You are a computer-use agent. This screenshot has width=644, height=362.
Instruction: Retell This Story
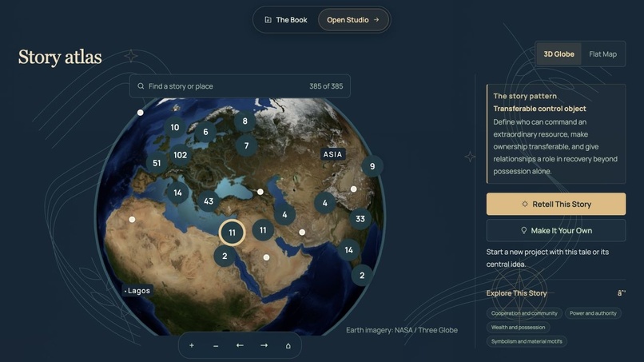556,204
